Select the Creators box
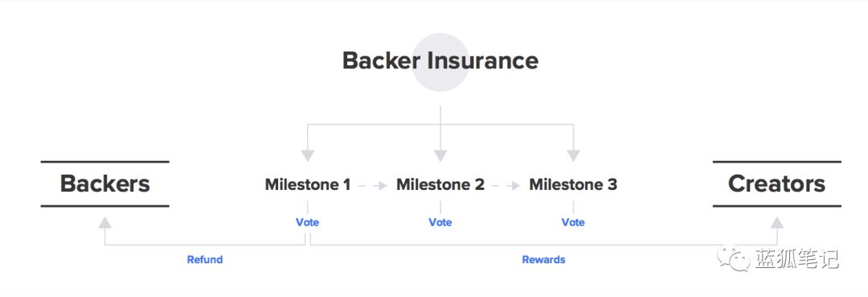 [x=776, y=184]
